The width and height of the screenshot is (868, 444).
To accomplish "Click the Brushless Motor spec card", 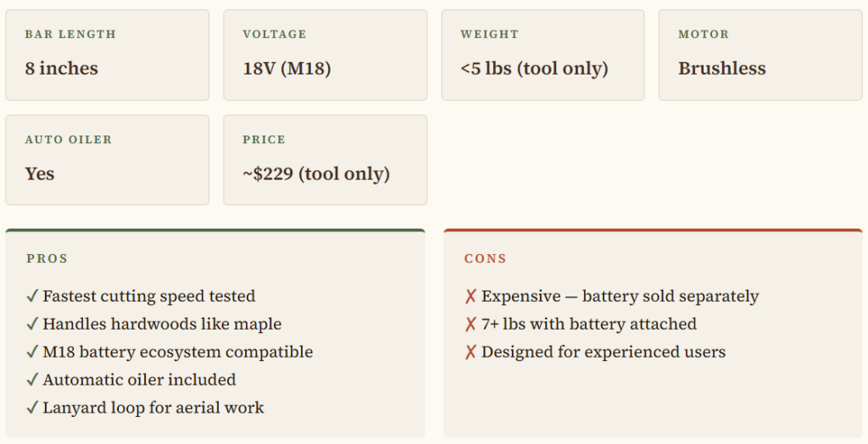I will pos(760,55).
